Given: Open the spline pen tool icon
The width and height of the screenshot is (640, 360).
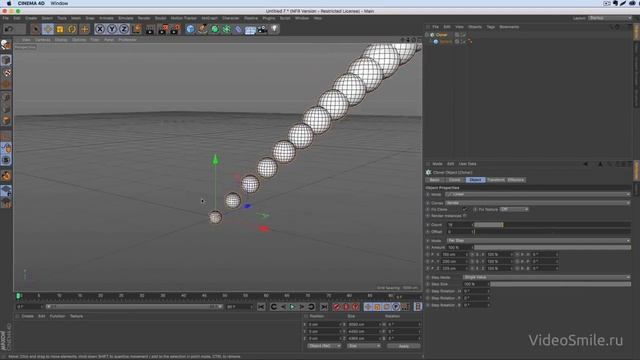Looking at the screenshot, I should tap(202, 29).
